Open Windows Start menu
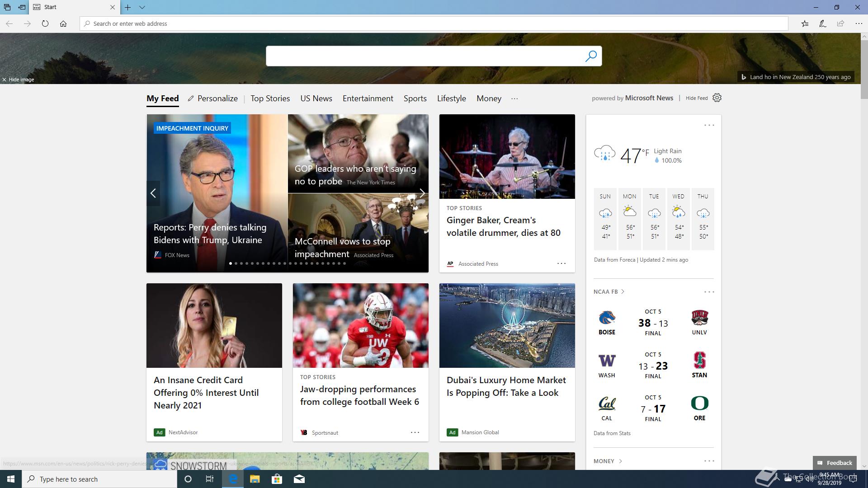Screen dimensions: 868x488 pos(11,479)
